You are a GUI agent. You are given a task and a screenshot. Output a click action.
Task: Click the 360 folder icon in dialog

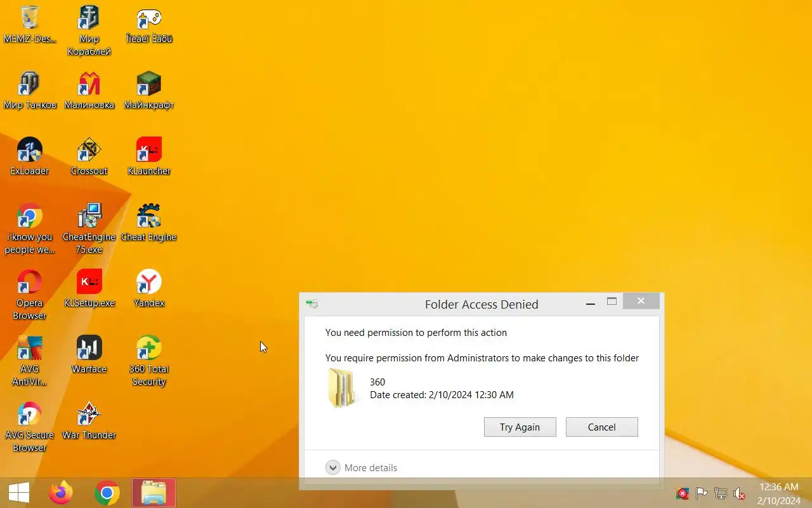(x=343, y=388)
